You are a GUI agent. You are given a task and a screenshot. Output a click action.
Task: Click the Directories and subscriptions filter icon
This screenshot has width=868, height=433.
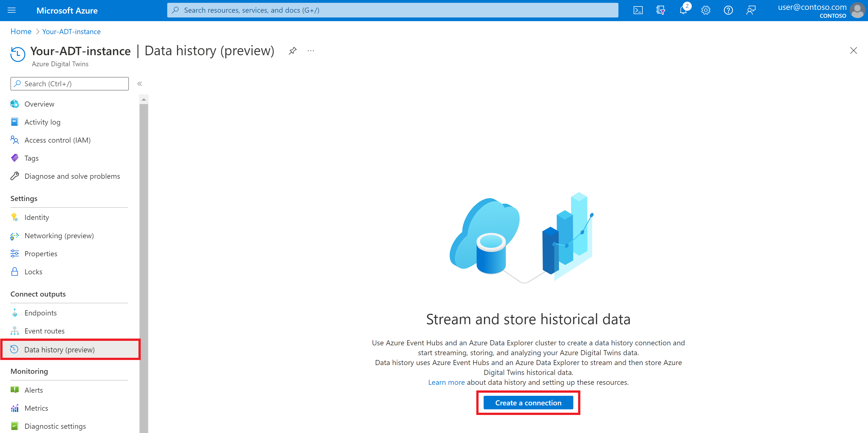click(660, 10)
